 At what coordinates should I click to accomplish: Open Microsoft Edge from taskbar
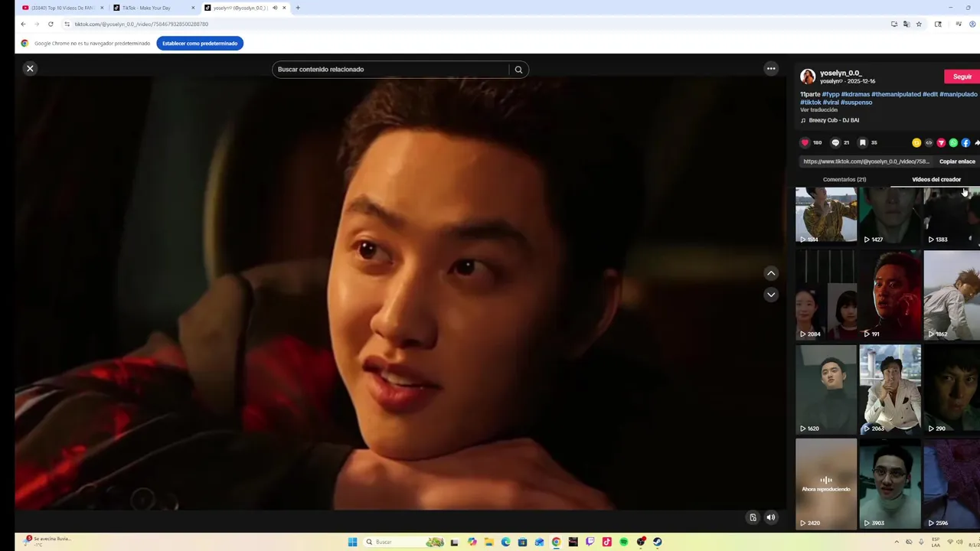click(505, 542)
